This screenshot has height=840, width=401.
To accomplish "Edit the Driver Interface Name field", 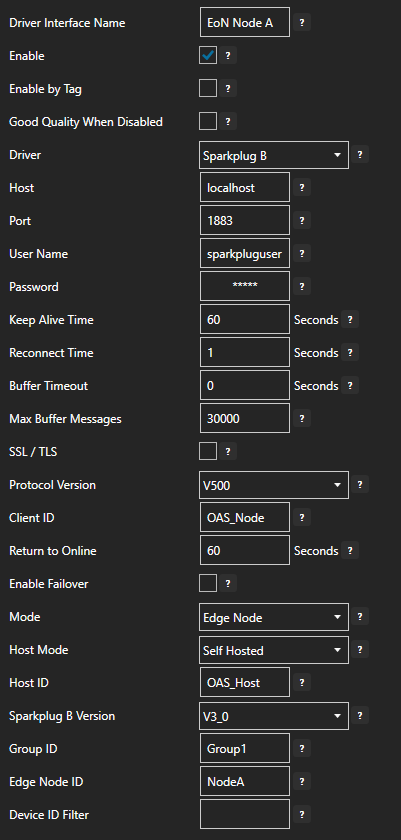I will [x=245, y=22].
